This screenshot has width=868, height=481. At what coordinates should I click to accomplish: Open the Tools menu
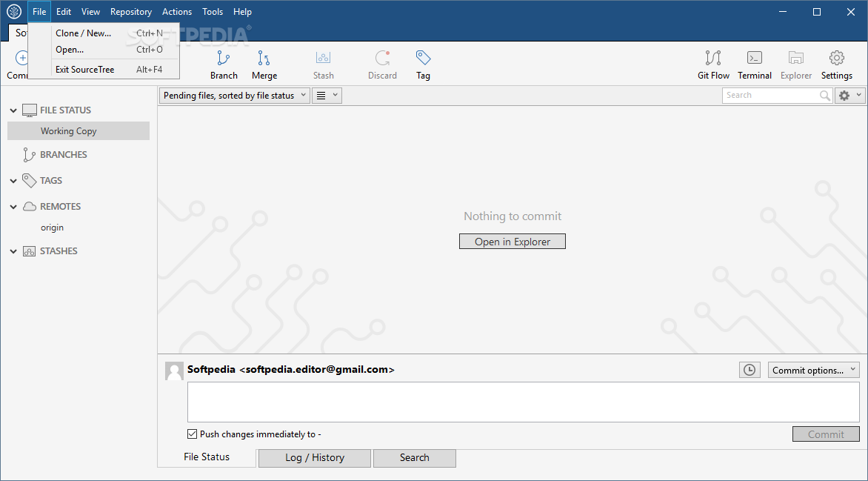pos(213,12)
